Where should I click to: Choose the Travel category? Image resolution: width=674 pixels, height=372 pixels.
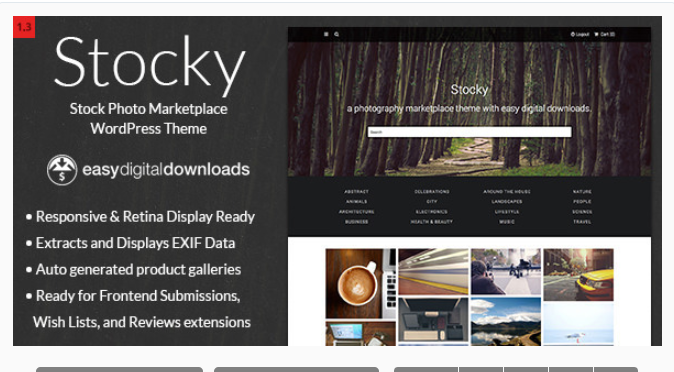coord(582,221)
